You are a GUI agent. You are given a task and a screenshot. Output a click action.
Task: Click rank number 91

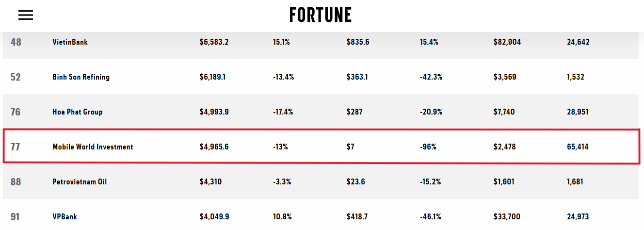point(16,217)
